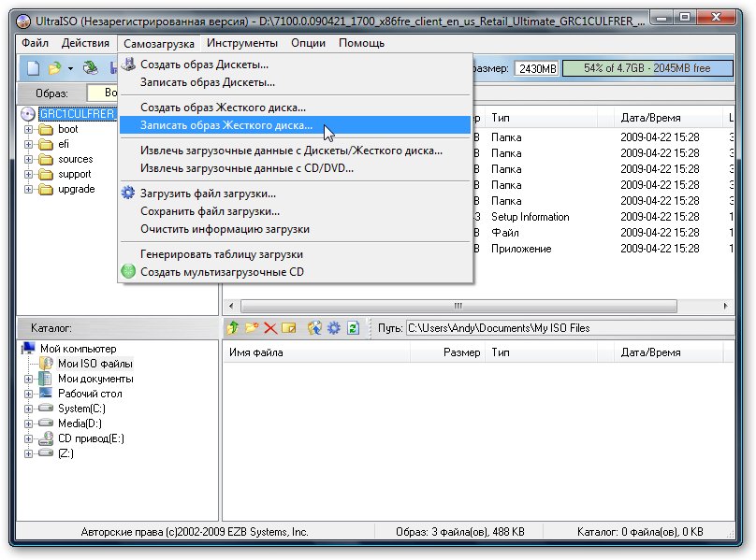
Task: Click Размер column header in catalog list
Action: point(447,352)
